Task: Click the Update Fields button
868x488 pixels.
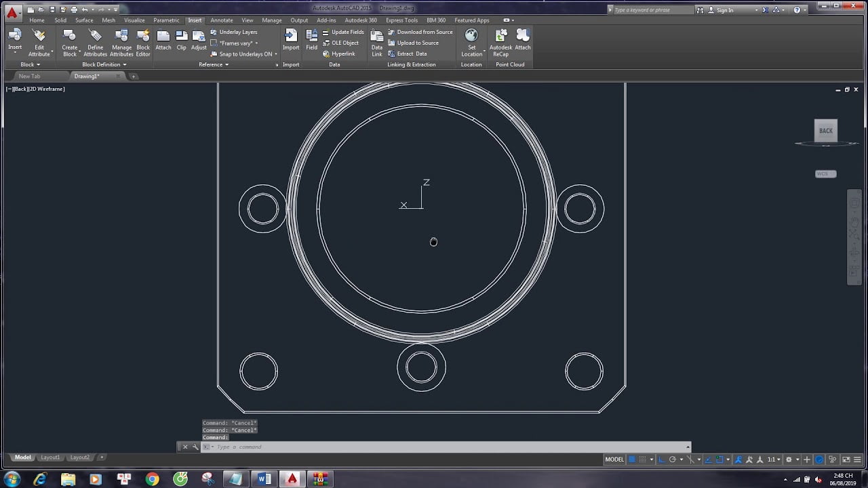Action: click(344, 32)
